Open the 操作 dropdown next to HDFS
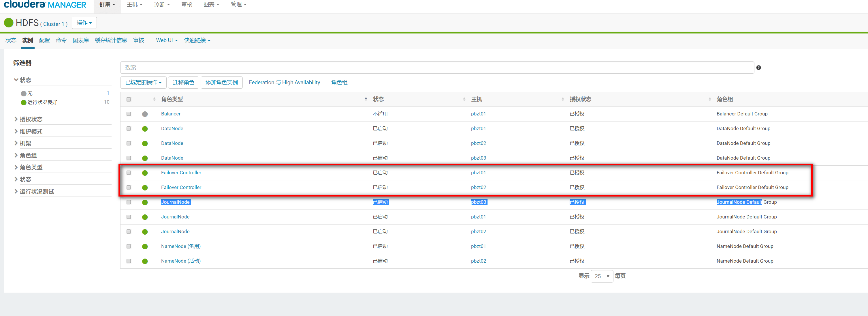The image size is (868, 316). tap(84, 23)
